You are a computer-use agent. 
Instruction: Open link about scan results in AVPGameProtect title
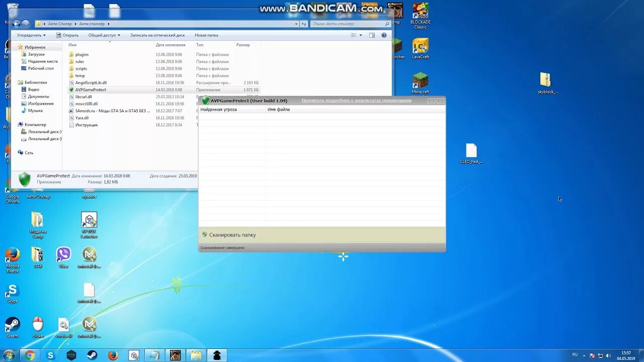tap(356, 101)
